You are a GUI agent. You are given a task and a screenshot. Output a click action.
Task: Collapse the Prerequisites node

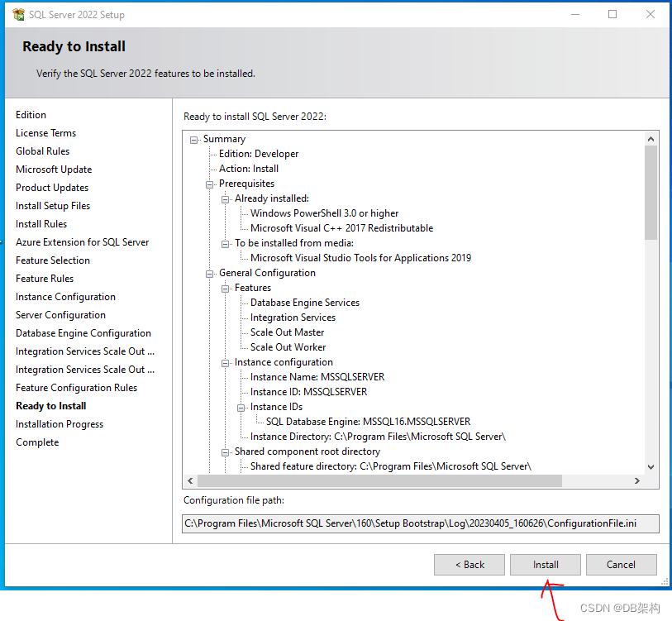[209, 183]
